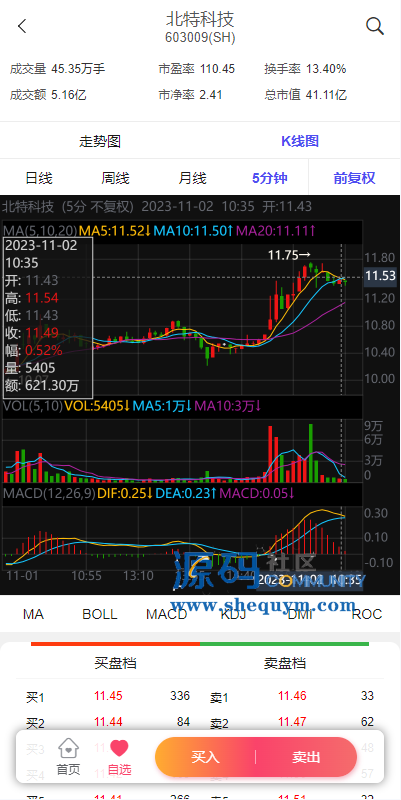Open the 前复权 adjustment dropdown
The height and width of the screenshot is (800, 401).
coord(355,178)
